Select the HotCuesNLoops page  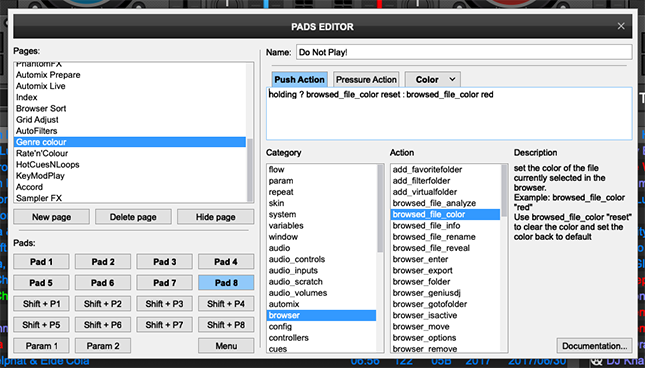coord(130,164)
